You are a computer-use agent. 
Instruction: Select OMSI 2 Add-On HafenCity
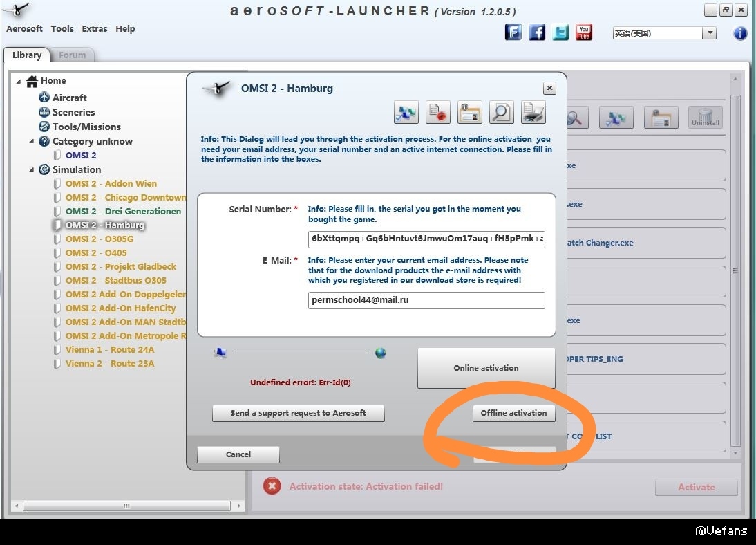(x=120, y=308)
